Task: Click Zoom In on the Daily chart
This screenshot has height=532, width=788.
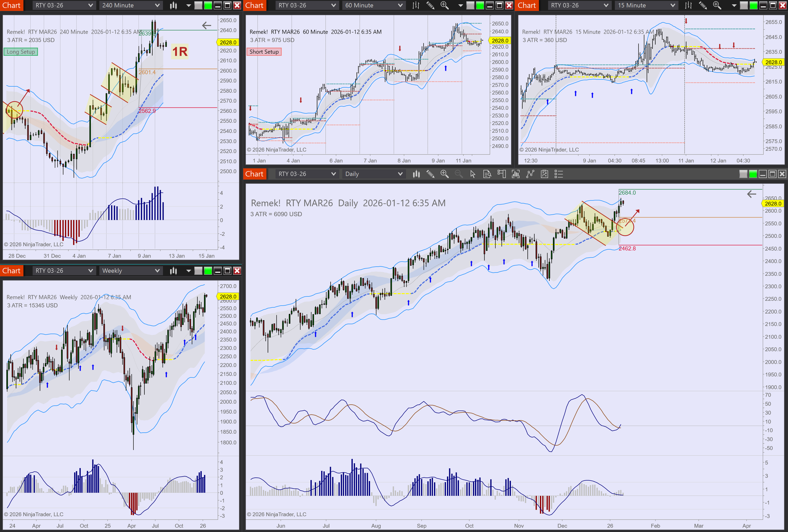Action: tap(444, 174)
